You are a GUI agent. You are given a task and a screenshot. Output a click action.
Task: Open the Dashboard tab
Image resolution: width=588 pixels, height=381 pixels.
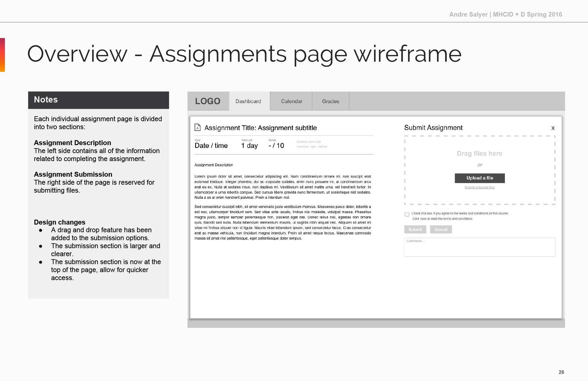point(249,101)
